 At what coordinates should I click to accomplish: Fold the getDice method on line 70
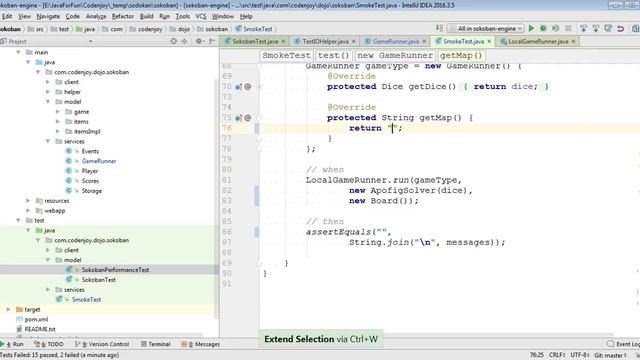[x=259, y=87]
